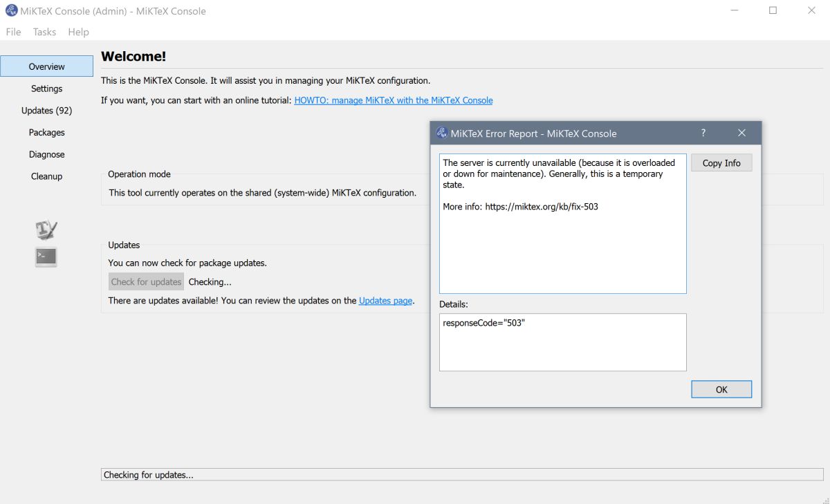830x504 pixels.
Task: Switch to the Packages page
Action: (46, 132)
